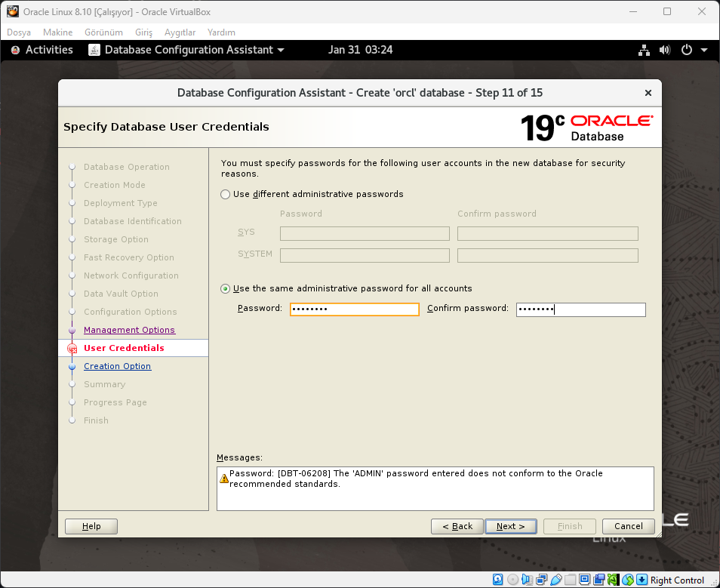Click the Activities button

[x=49, y=50]
